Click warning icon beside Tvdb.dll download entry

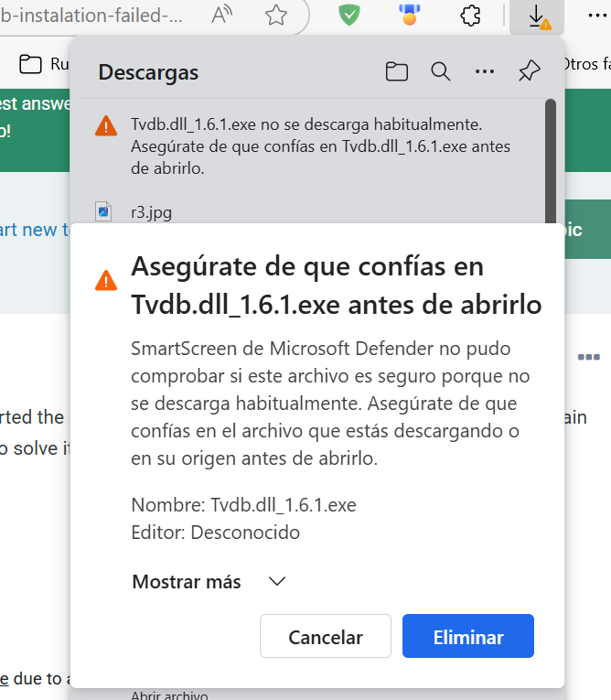tap(106, 126)
